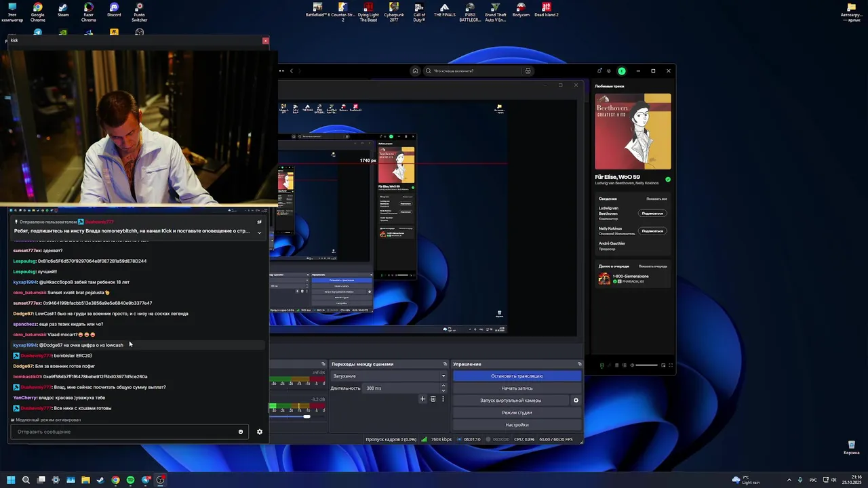Open weather widget Light rain
868x488 pixels.
(746, 480)
